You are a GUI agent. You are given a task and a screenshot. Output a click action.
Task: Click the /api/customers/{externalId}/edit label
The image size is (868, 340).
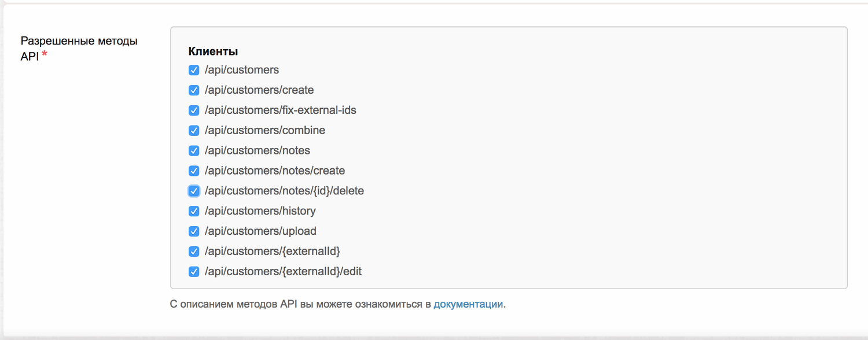(x=284, y=271)
